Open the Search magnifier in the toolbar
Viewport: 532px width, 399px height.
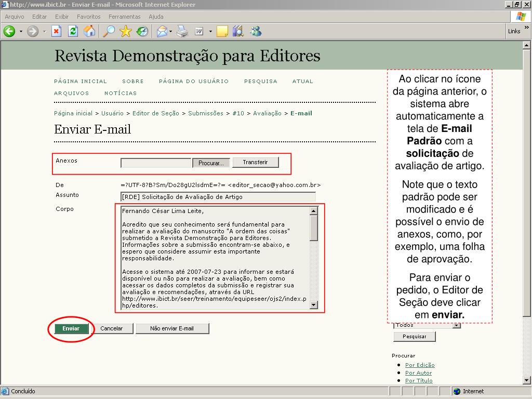click(109, 32)
